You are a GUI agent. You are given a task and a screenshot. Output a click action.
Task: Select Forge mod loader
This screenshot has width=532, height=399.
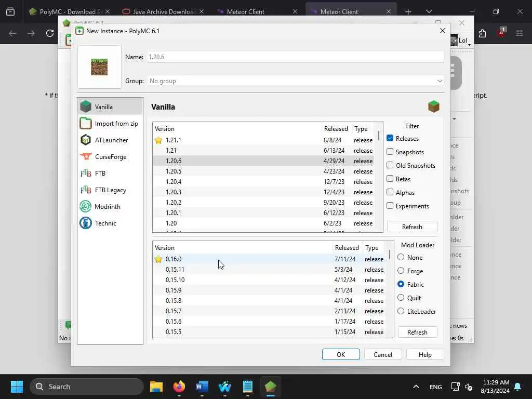click(401, 271)
